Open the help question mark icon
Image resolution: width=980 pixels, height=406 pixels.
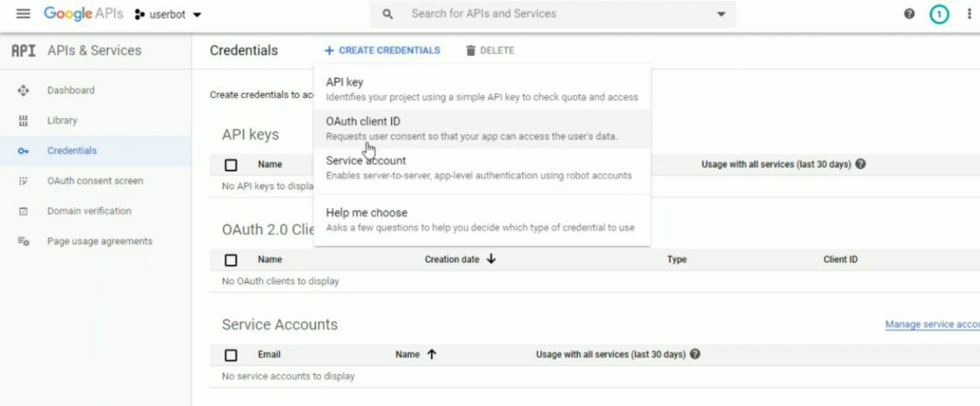(x=910, y=14)
